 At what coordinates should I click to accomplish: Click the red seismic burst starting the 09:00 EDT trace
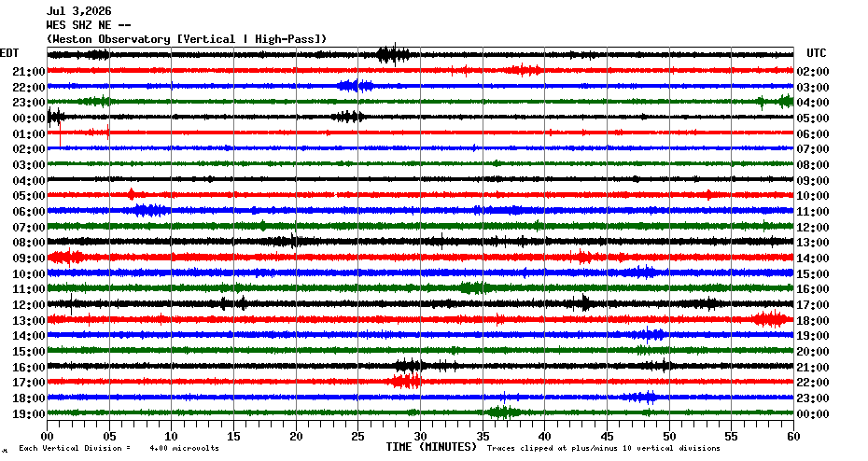[x=66, y=258]
